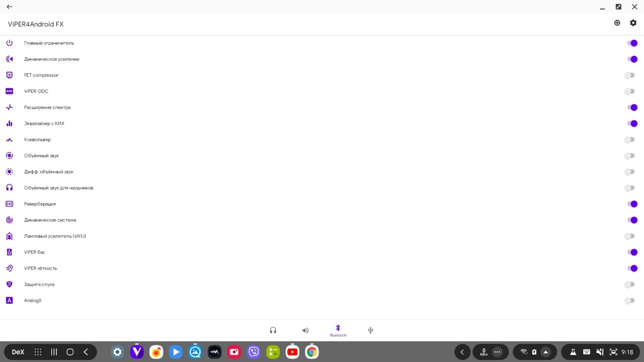The image size is (644, 362).
Task: Click the muted sound icon in tray
Action: 600,352
